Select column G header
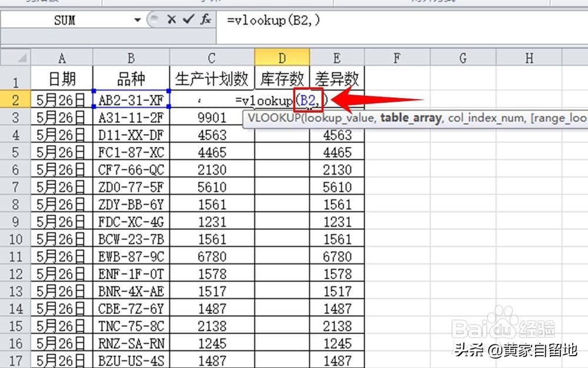The height and width of the screenshot is (368, 588). 463,58
